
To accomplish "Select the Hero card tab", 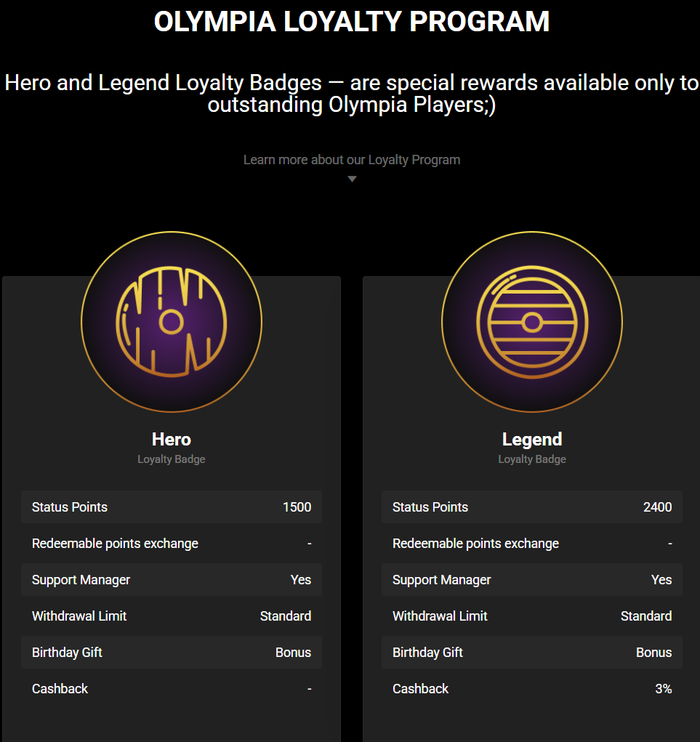I will point(172,439).
